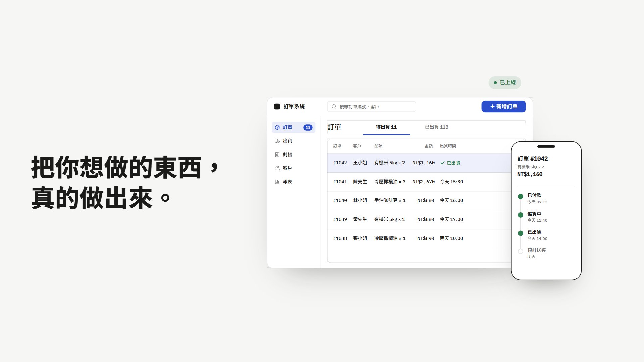This screenshot has width=644, height=362.
Task: Click item 手沖咖啡豆 × 1
Action: click(x=390, y=200)
